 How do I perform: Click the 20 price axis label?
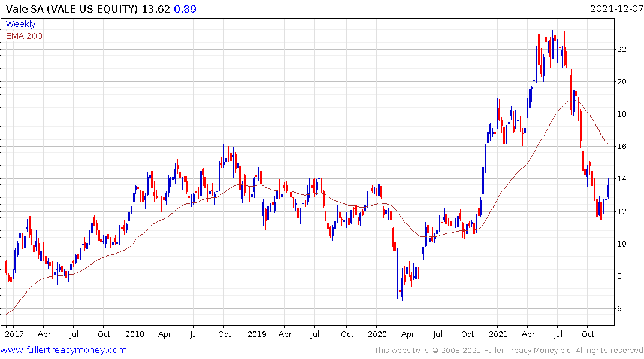pos(622,81)
